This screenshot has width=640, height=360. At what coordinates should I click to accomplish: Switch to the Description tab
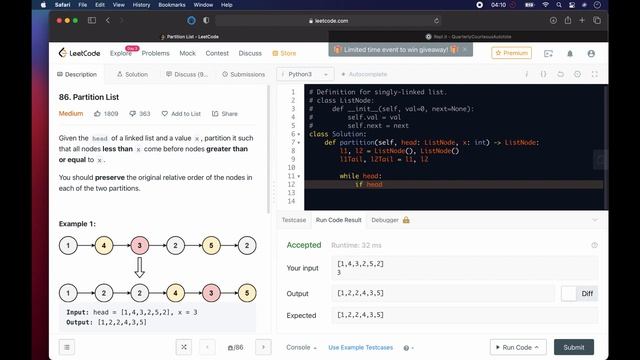[x=77, y=74]
